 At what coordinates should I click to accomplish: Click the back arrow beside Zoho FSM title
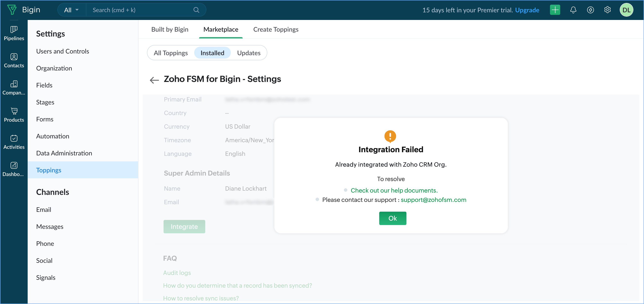click(154, 80)
